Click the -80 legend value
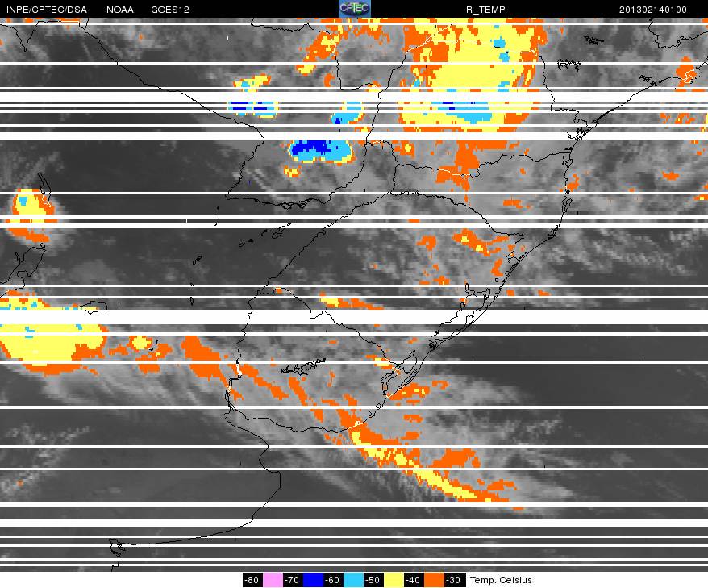Viewport: 708px width, 588px height. (x=252, y=580)
